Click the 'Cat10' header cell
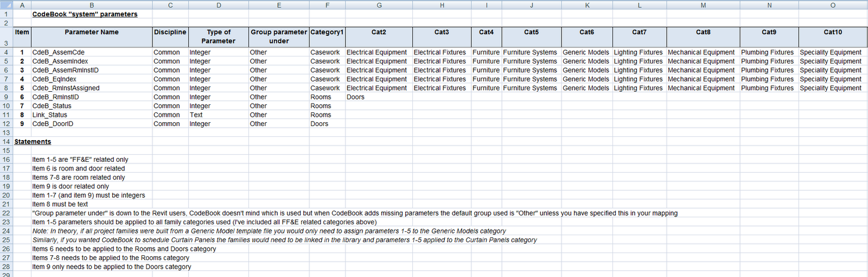This screenshot has width=868, height=277. [x=833, y=36]
